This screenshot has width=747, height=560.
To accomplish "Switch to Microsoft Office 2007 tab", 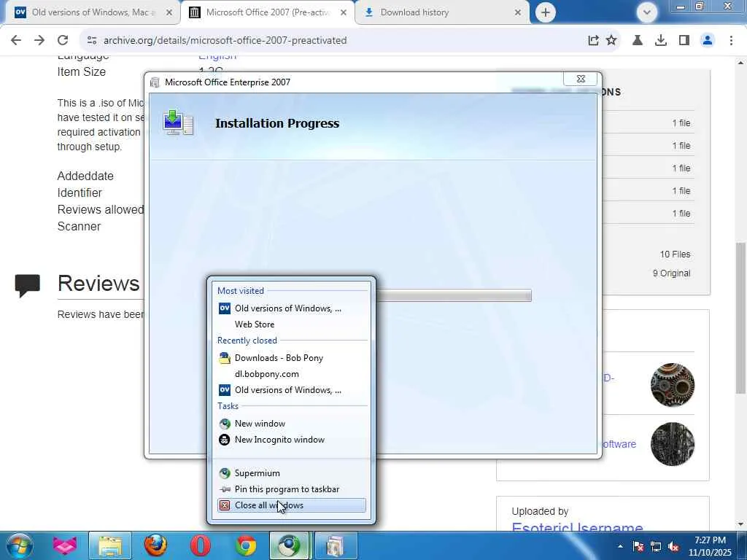I will [267, 12].
